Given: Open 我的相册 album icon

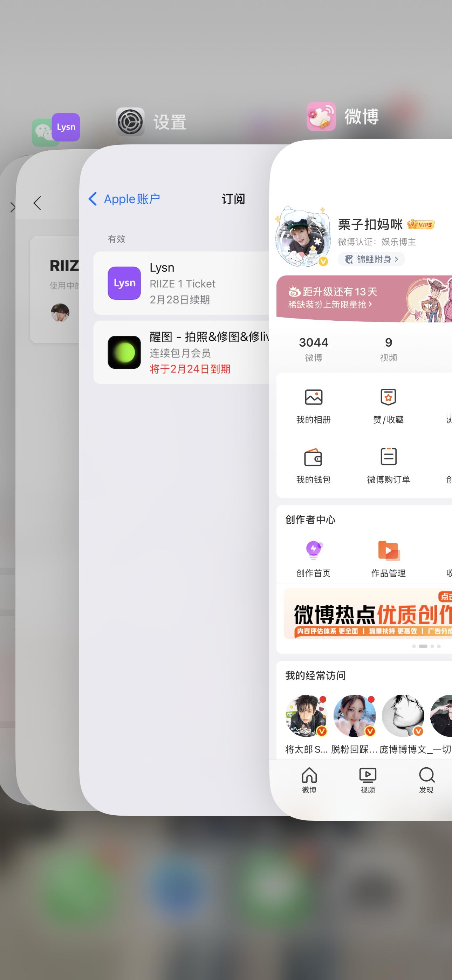Looking at the screenshot, I should pyautogui.click(x=314, y=397).
